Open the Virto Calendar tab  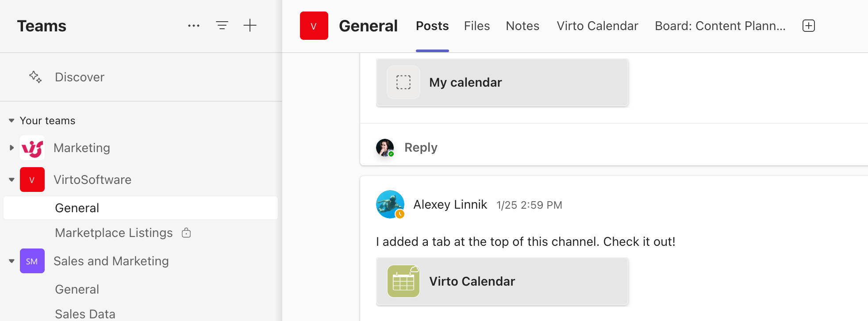(x=597, y=26)
